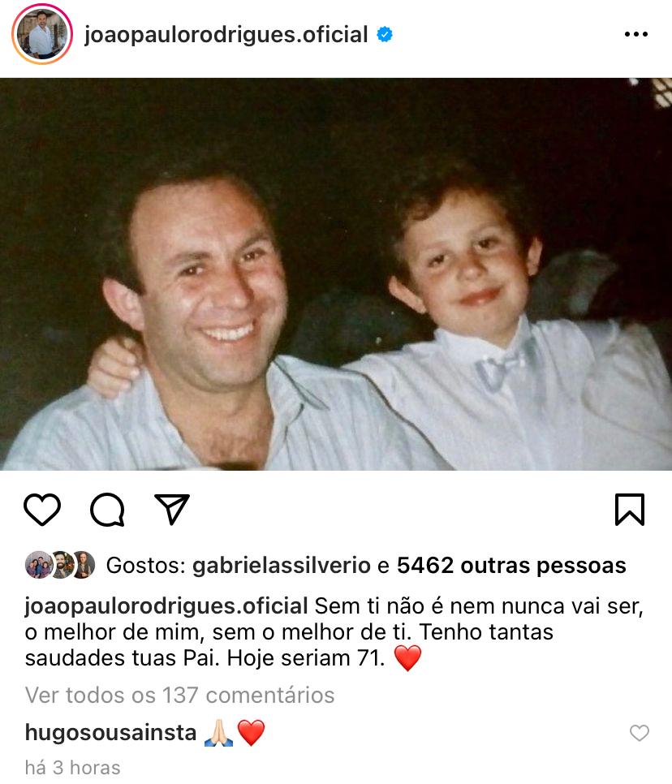
Task: Open joaopaulorodrigues.oficial username in header
Action: 226,35
